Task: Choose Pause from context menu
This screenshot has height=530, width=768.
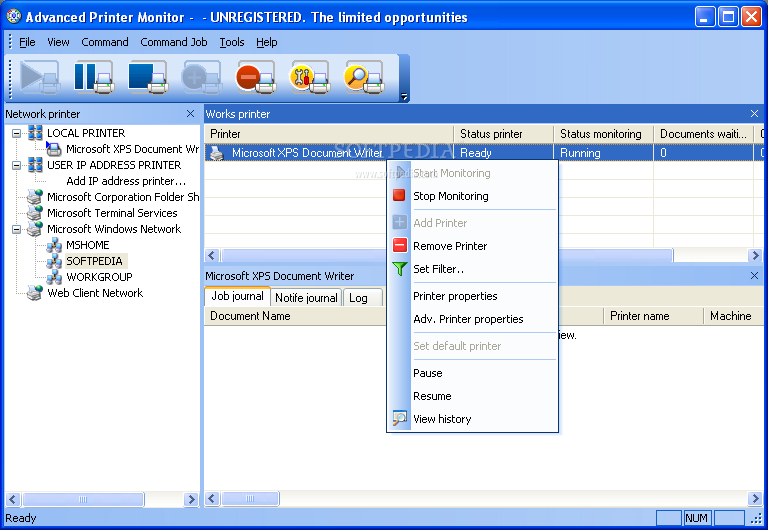Action: tap(473, 373)
